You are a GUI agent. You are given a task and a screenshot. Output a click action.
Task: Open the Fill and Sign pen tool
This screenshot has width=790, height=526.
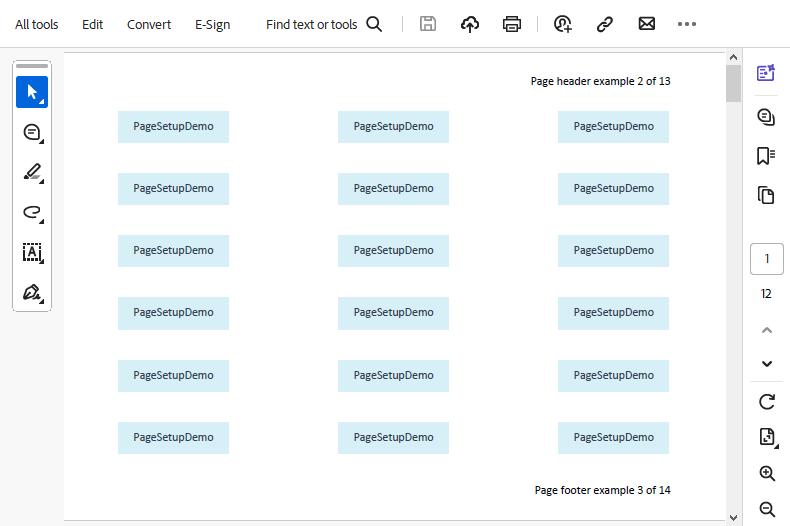coord(32,292)
